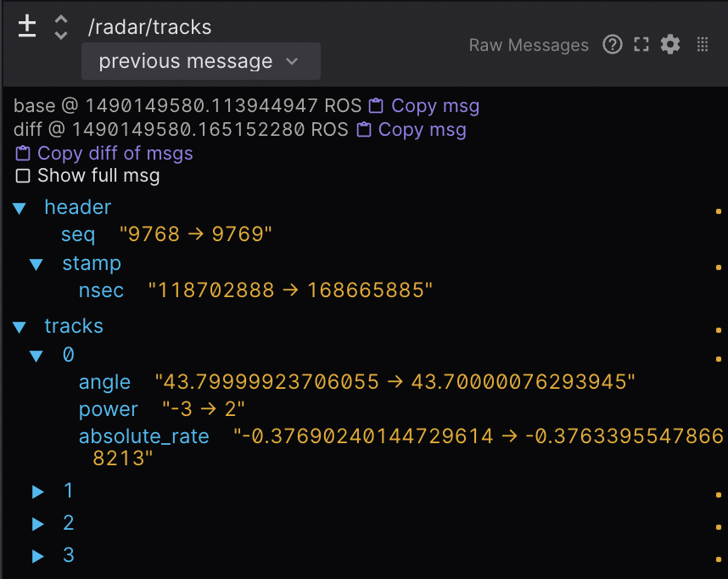Toggle fullscreen for Raw Messages panel
This screenshot has height=579, width=728.
pyautogui.click(x=641, y=45)
